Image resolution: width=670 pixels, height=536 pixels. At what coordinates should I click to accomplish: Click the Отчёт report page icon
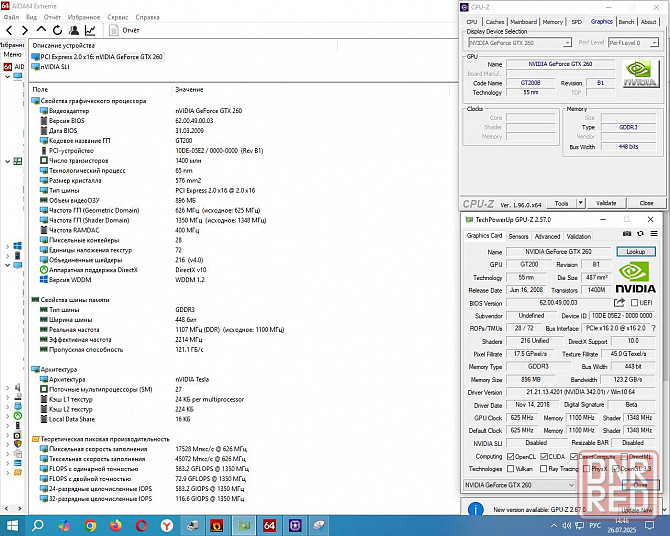point(114,30)
